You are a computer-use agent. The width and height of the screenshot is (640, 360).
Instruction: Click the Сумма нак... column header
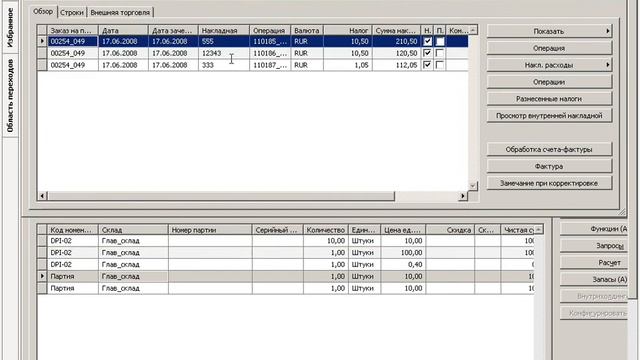[x=396, y=30]
